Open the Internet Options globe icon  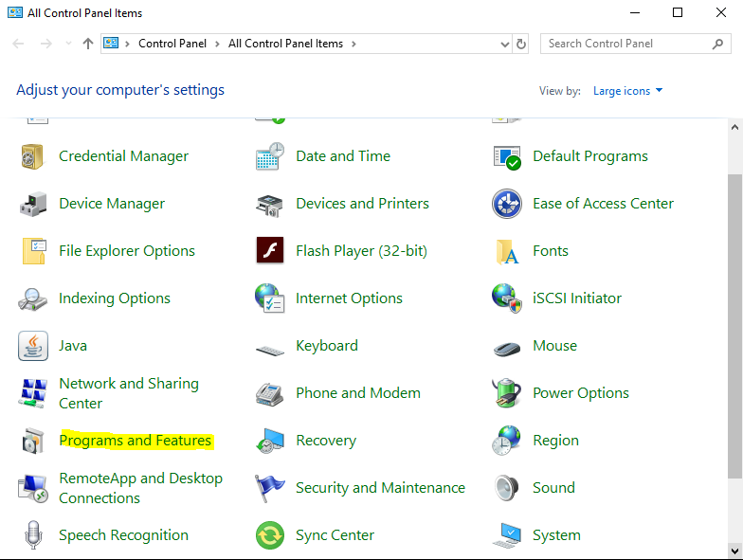269,298
